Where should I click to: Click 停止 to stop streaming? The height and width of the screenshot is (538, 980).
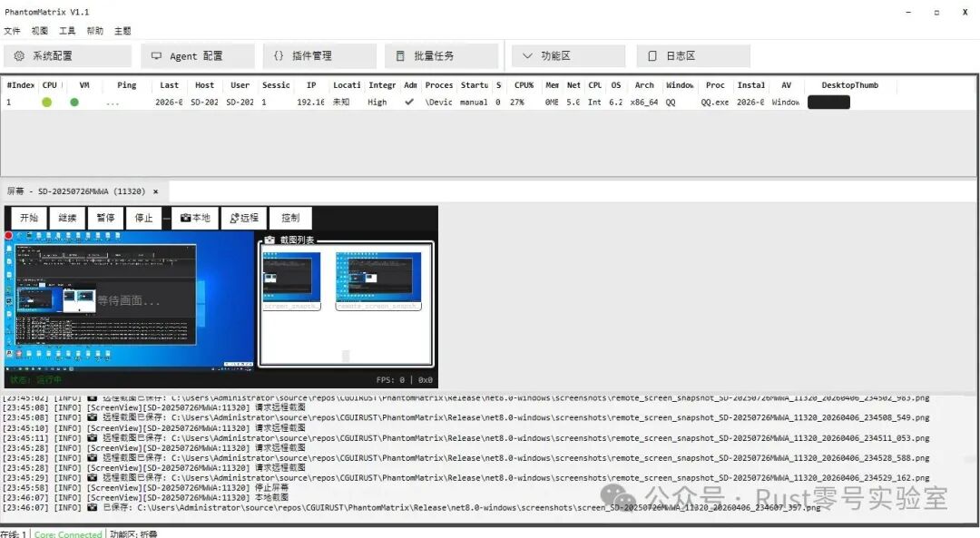point(143,218)
